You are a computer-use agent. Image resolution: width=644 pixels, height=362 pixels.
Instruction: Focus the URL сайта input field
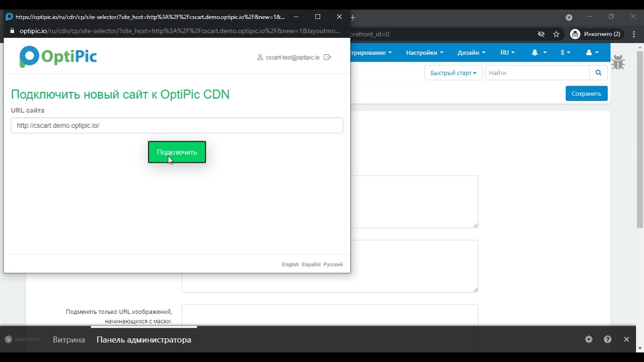177,125
